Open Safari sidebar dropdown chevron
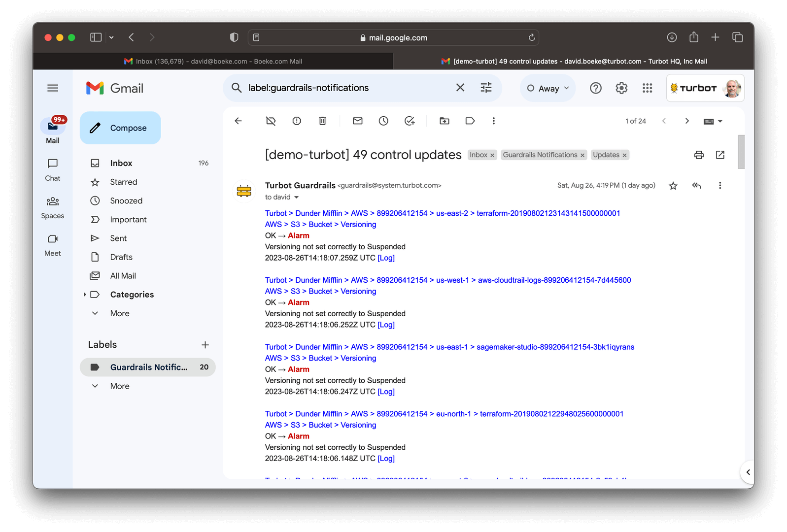The height and width of the screenshot is (532, 787). (x=111, y=37)
